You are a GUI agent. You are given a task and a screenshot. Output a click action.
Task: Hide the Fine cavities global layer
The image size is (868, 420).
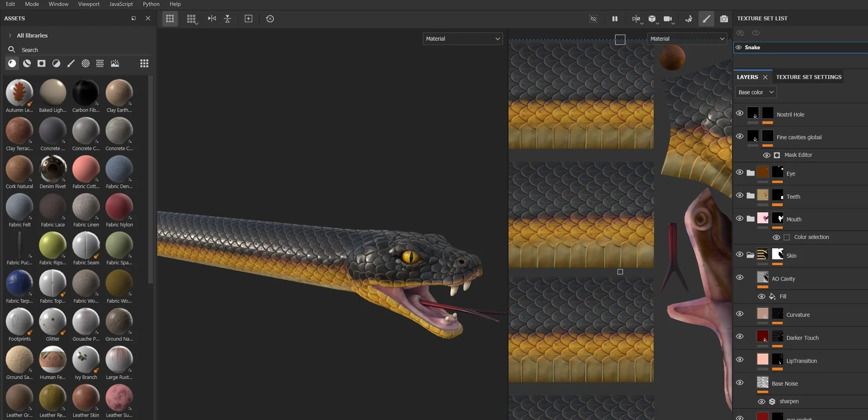pyautogui.click(x=740, y=136)
